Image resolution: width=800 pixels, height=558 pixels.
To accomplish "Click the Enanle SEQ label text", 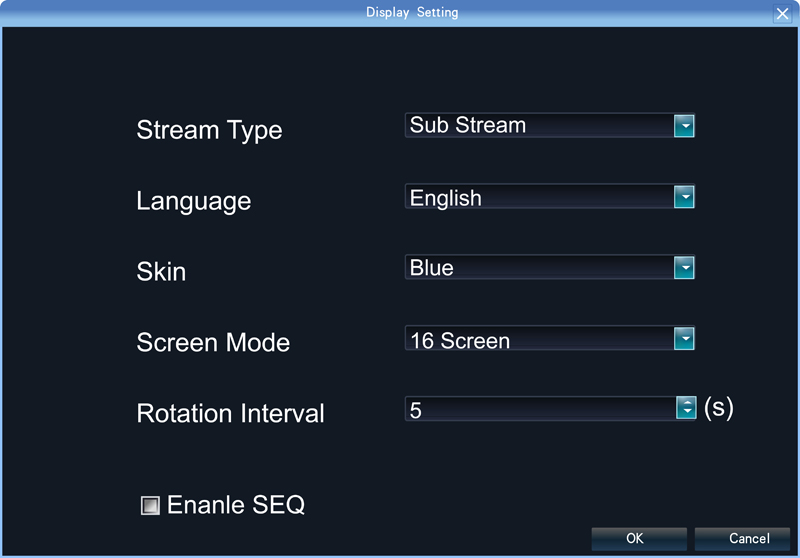I will tap(236, 505).
